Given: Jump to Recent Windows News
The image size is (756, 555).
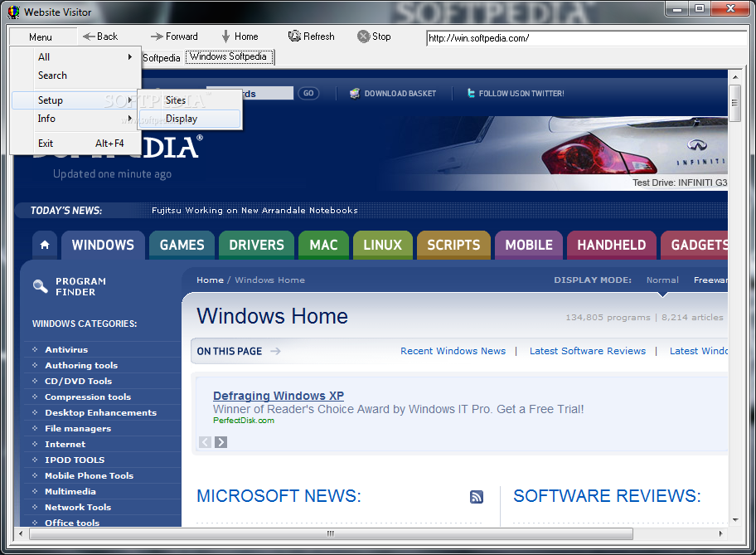Looking at the screenshot, I should (x=453, y=352).
